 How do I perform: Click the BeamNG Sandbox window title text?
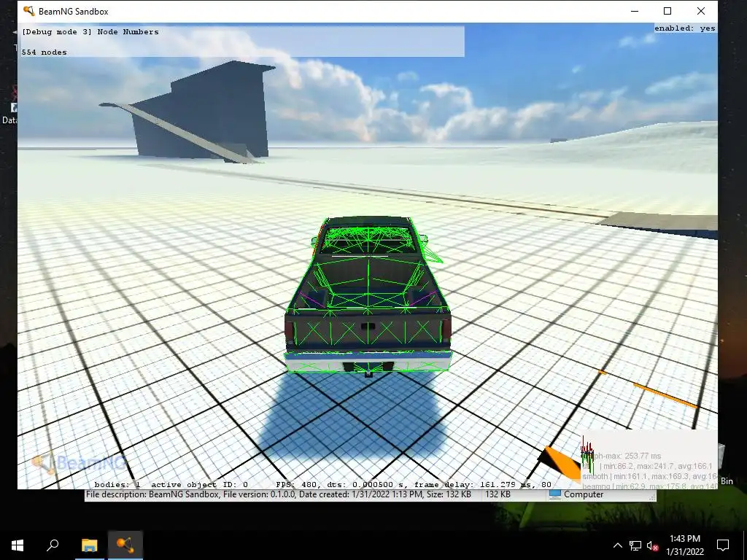point(74,12)
